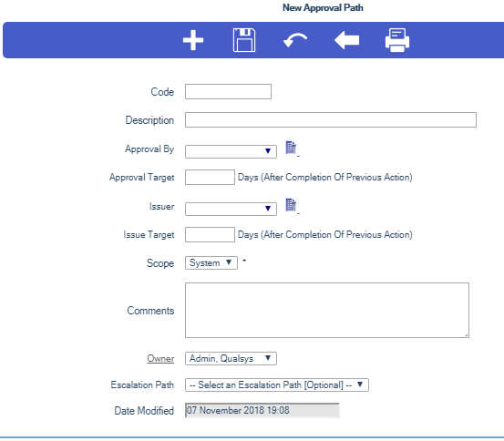This screenshot has height=441, width=504.
Task: Focus the Approval Target days field
Action: click(210, 177)
